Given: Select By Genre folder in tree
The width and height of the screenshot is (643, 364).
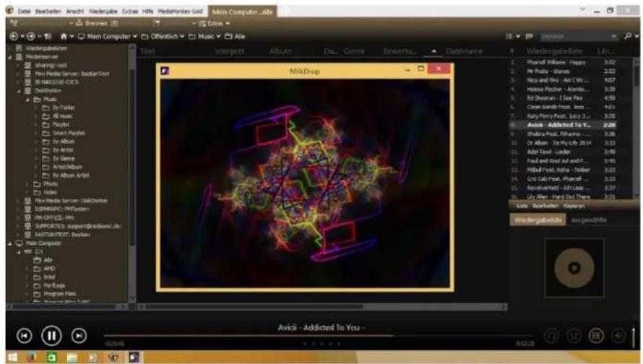Looking at the screenshot, I should [64, 159].
